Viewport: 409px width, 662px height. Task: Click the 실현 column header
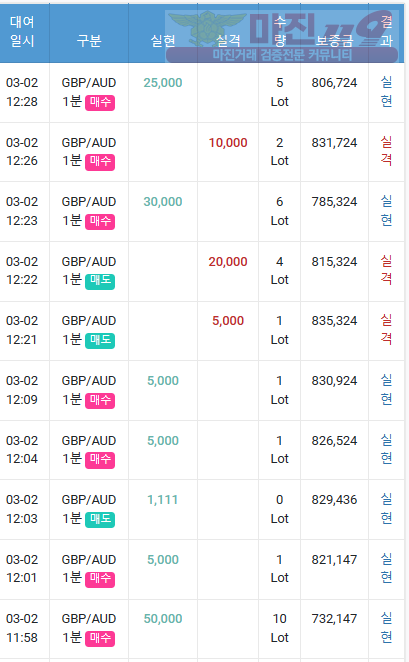(x=163, y=41)
